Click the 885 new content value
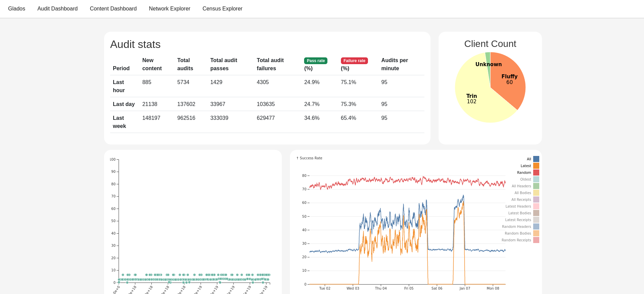644x294 pixels. click(147, 82)
